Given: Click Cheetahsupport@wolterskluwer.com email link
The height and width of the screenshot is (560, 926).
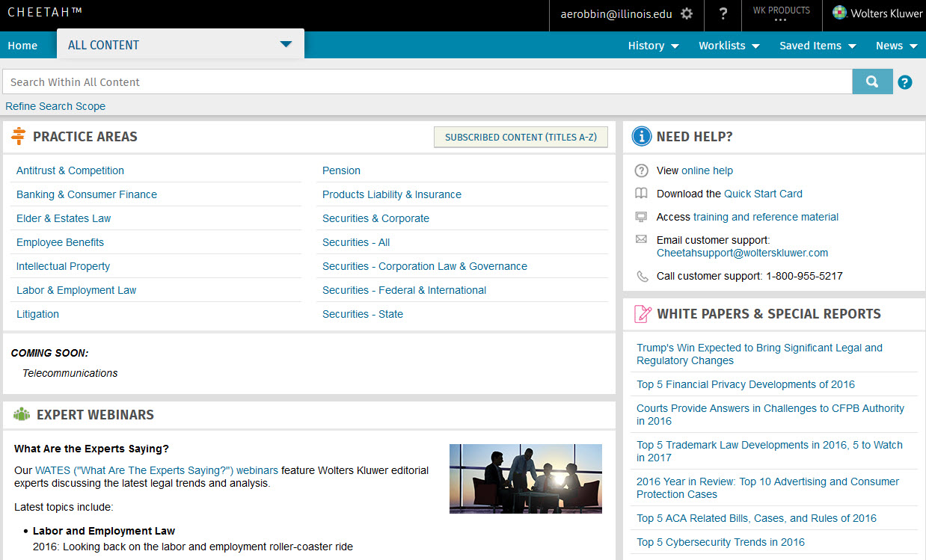Looking at the screenshot, I should (742, 253).
